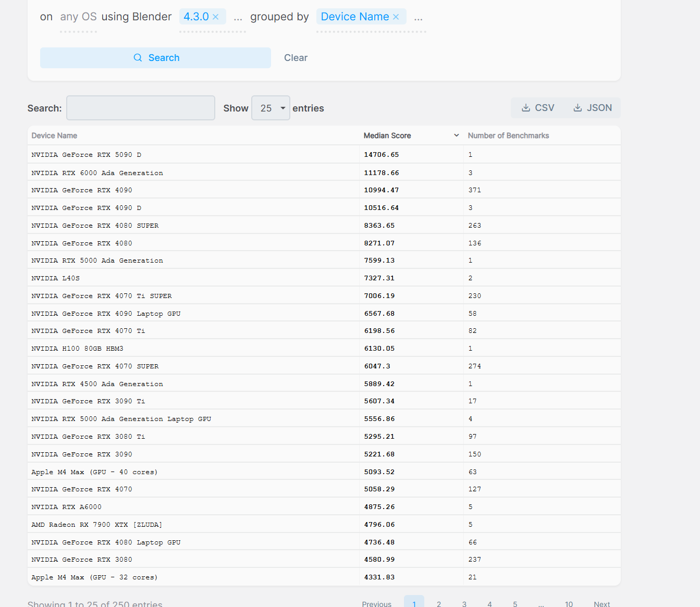Click median score 6198.56
Screen dimensions: 700x607
[379, 331]
